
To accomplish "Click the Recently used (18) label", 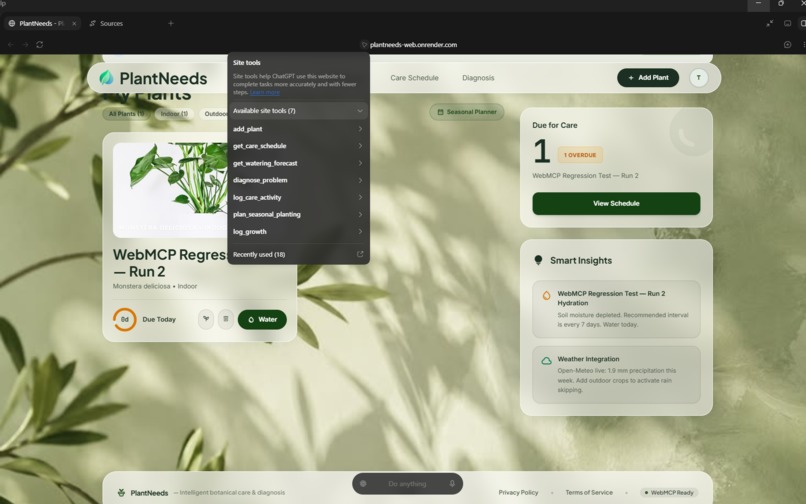I will (x=259, y=254).
